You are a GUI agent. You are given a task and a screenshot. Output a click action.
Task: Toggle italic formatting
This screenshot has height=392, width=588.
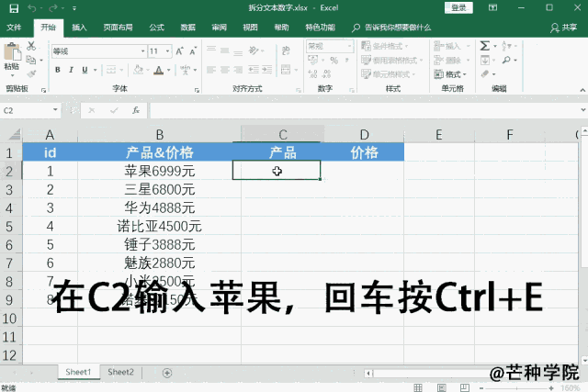70,70
